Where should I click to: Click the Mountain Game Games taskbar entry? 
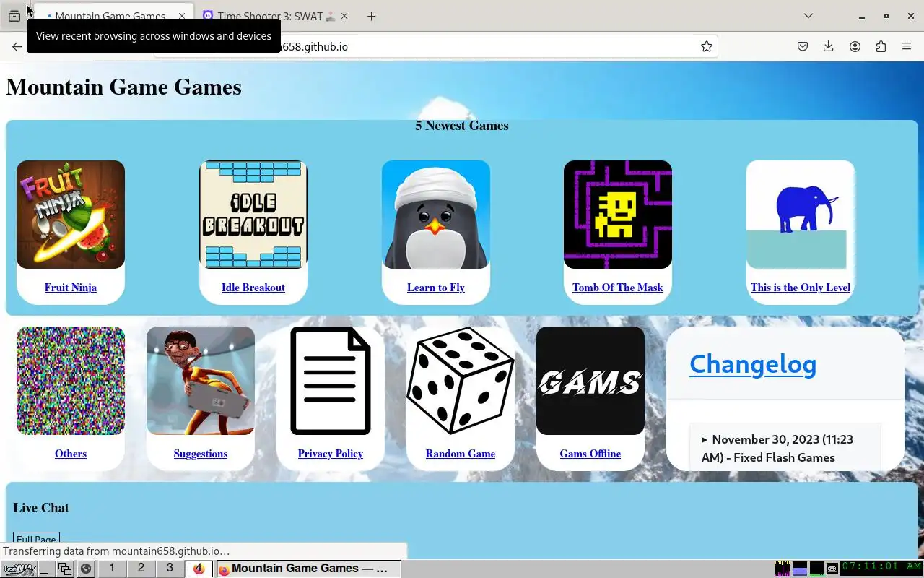tap(308, 569)
